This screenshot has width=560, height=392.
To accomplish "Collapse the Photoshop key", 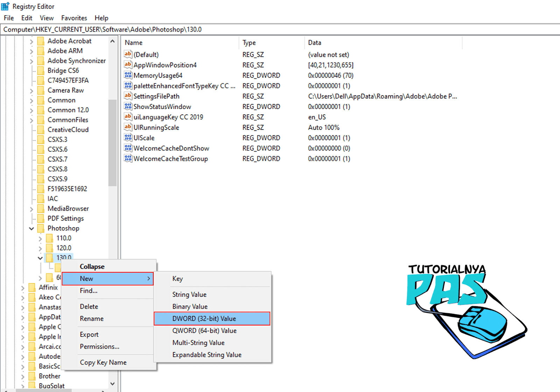I will [31, 229].
